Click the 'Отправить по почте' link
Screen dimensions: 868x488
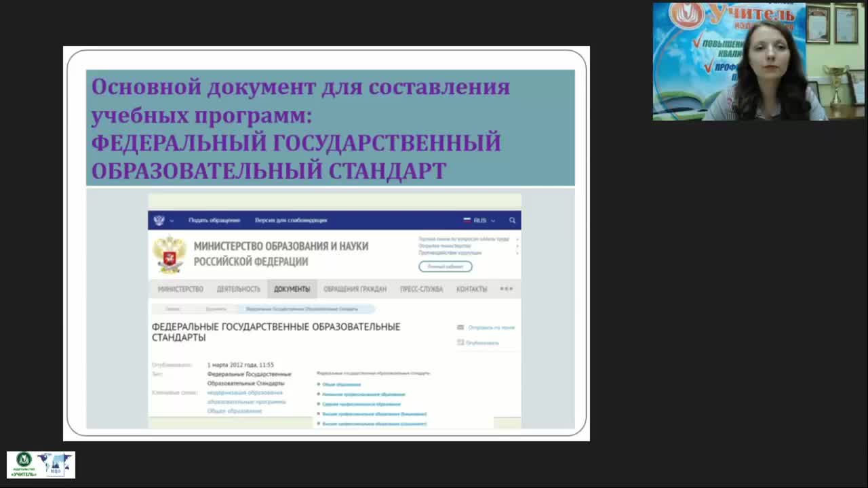pyautogui.click(x=491, y=327)
